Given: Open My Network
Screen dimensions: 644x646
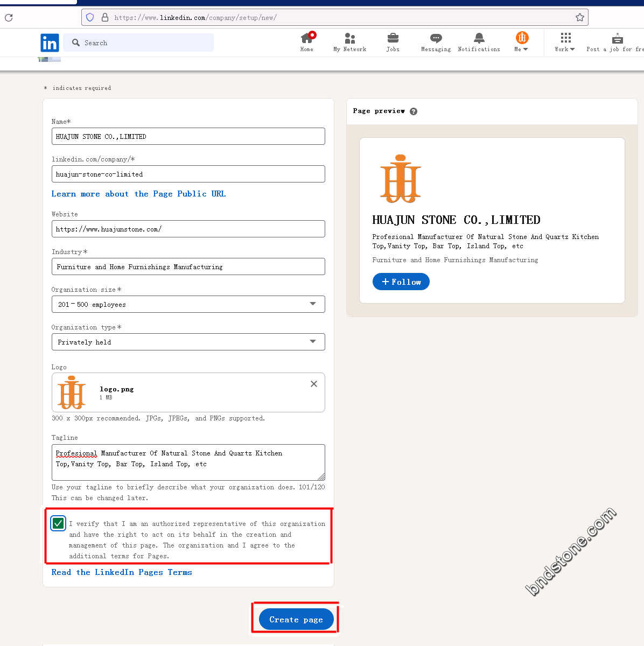Looking at the screenshot, I should click(x=350, y=42).
